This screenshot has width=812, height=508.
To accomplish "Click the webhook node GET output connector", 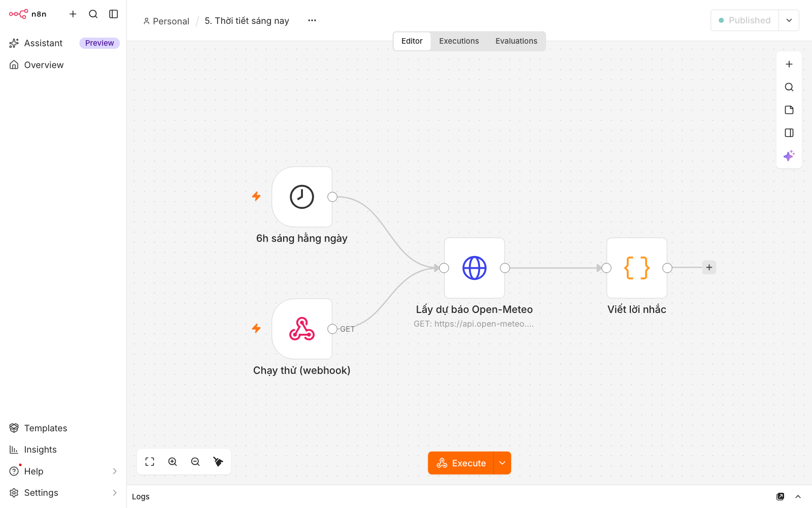I will tap(332, 329).
